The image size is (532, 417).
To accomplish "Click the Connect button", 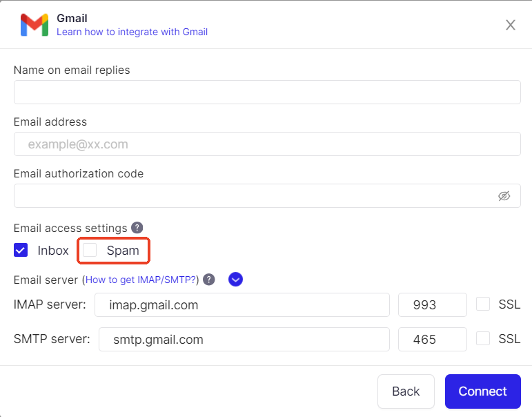I will coord(483,391).
